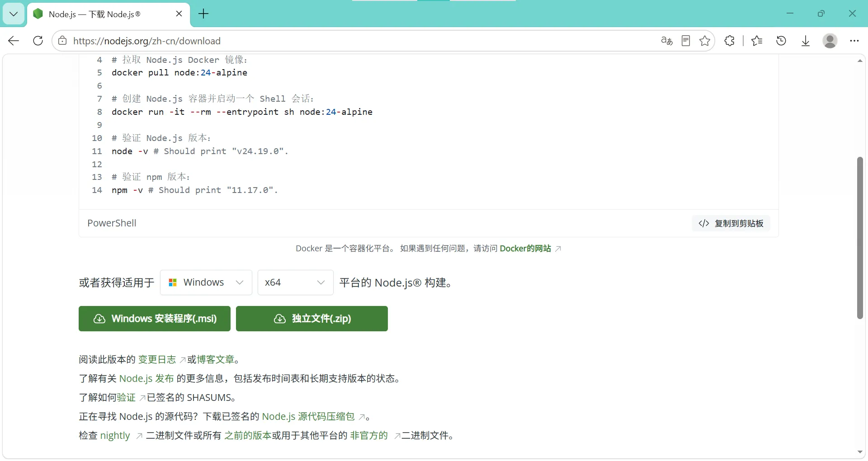
Task: Open the user profile menu
Action: pos(830,41)
